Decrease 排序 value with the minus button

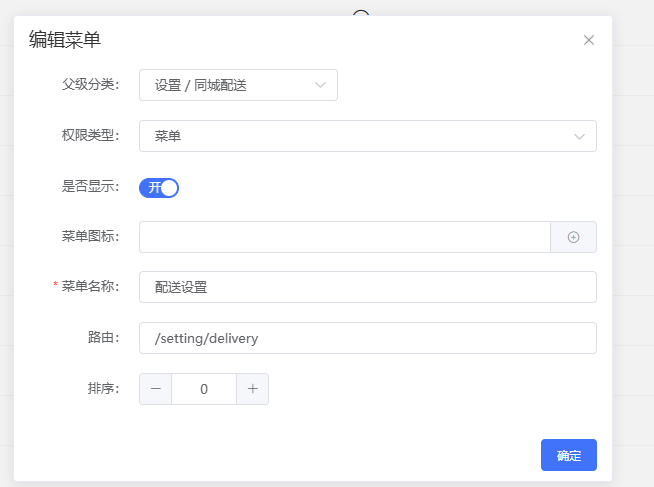[155, 389]
